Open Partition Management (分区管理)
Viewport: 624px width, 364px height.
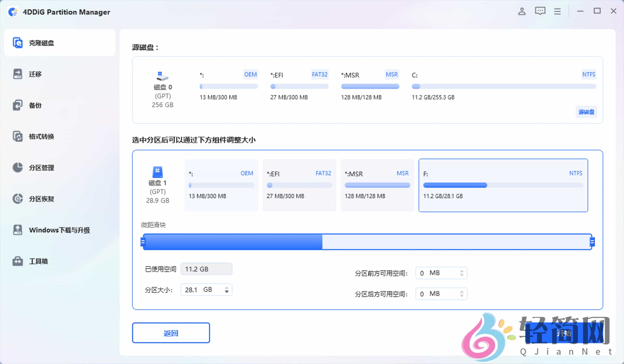[41, 167]
